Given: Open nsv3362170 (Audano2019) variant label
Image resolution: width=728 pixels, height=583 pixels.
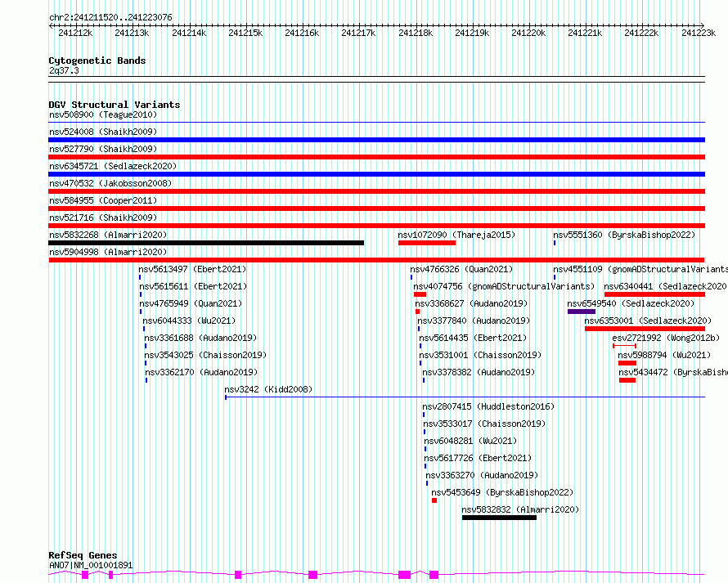Looking at the screenshot, I should tap(201, 372).
